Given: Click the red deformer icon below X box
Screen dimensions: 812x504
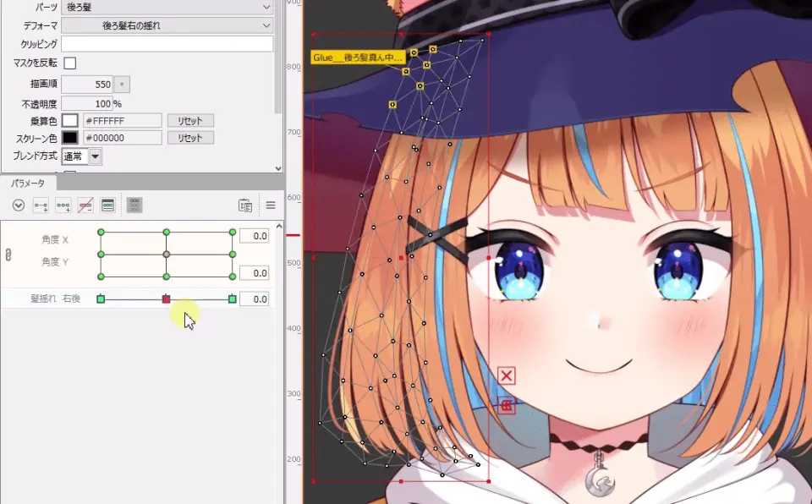Looking at the screenshot, I should [x=507, y=406].
